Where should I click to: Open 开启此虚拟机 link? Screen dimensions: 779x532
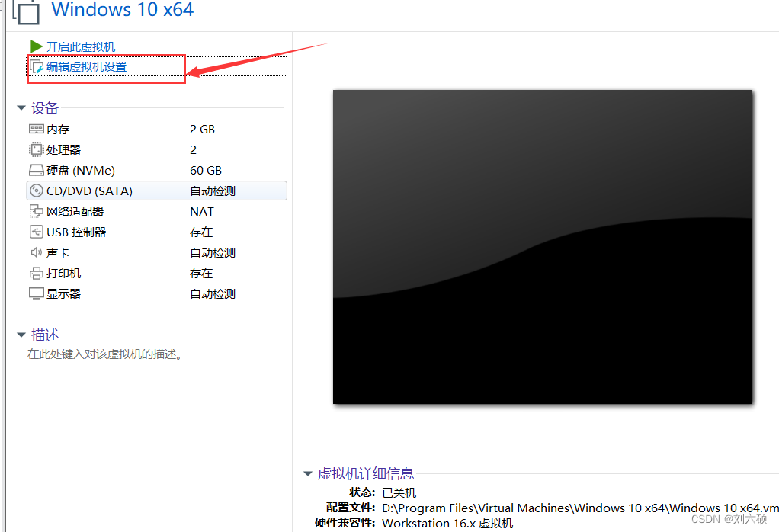(81, 46)
